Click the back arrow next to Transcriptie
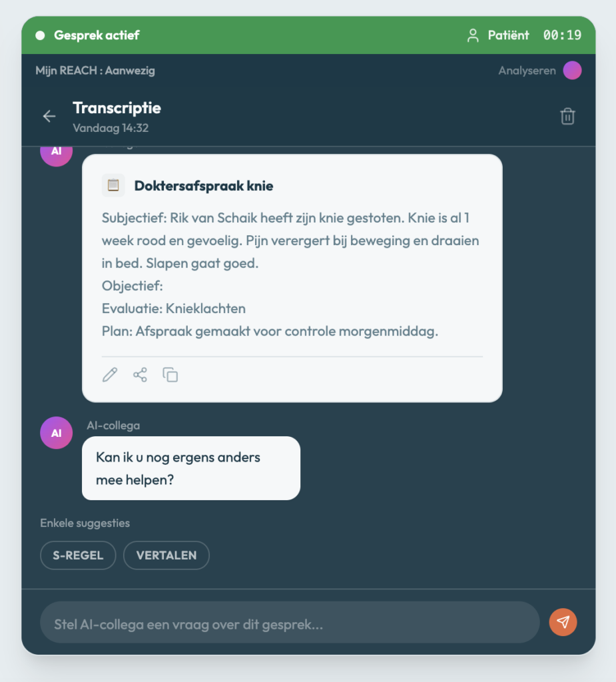This screenshot has width=616, height=682. click(49, 117)
